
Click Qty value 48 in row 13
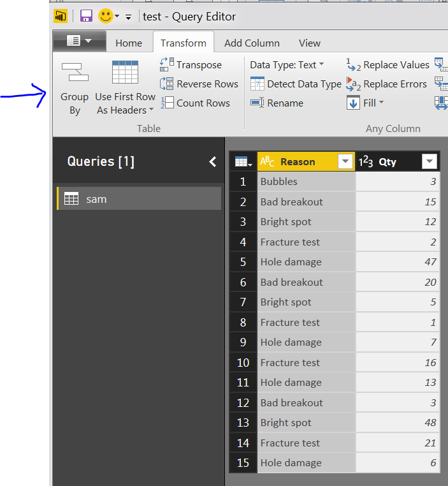398,423
